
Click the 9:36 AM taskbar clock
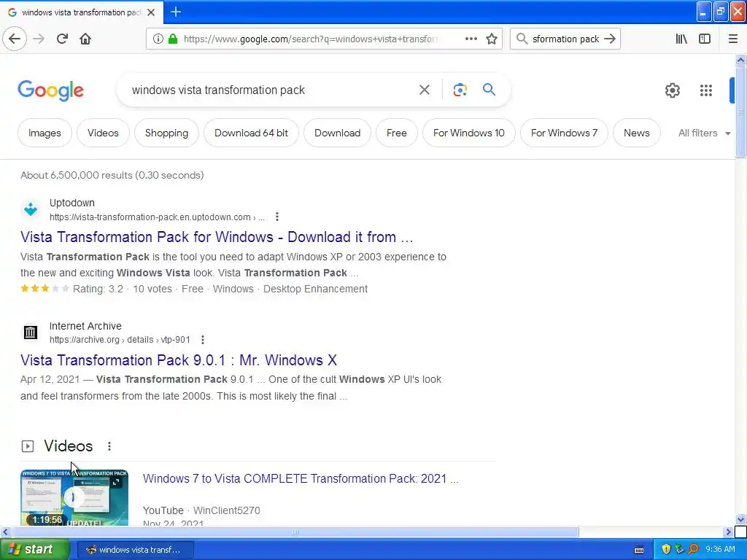[720, 549]
